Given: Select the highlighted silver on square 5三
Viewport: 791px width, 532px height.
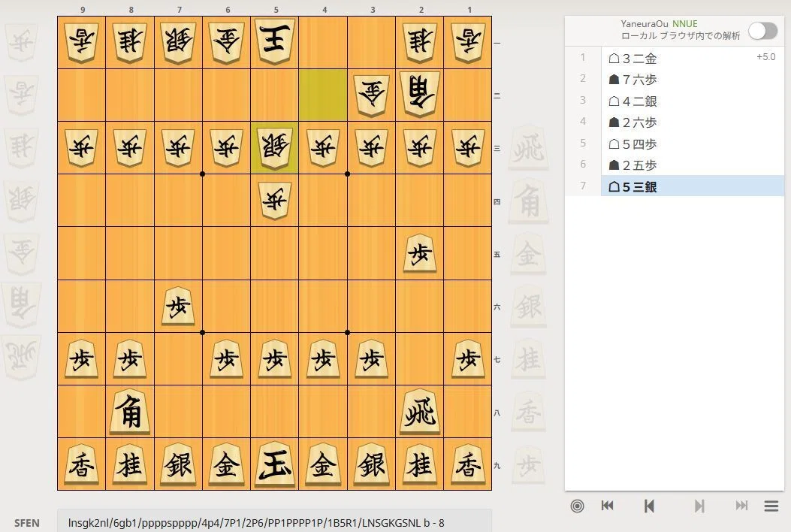Looking at the screenshot, I should pos(275,147).
